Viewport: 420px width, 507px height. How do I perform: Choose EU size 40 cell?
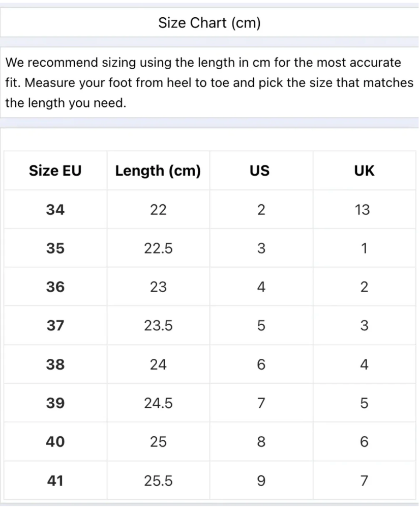(x=55, y=441)
